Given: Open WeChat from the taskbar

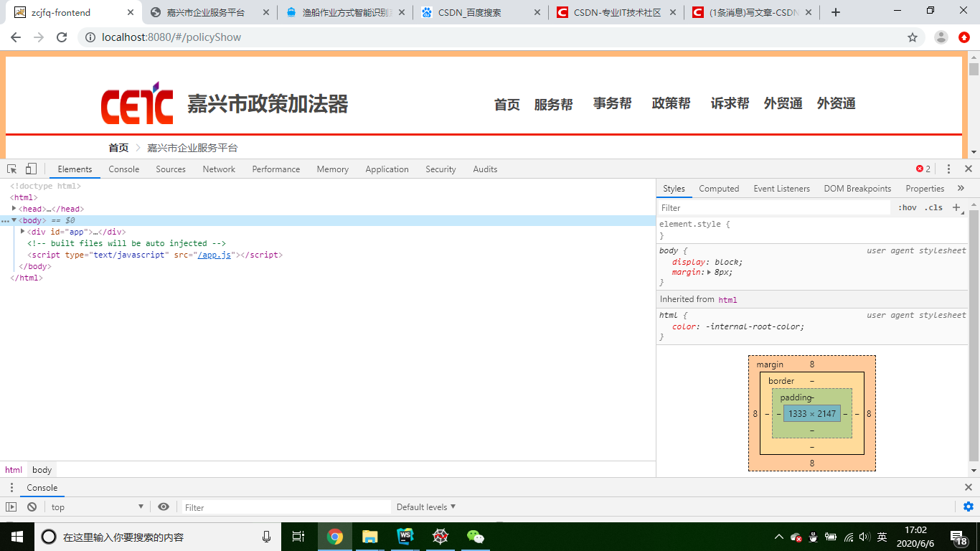Looking at the screenshot, I should (x=475, y=536).
